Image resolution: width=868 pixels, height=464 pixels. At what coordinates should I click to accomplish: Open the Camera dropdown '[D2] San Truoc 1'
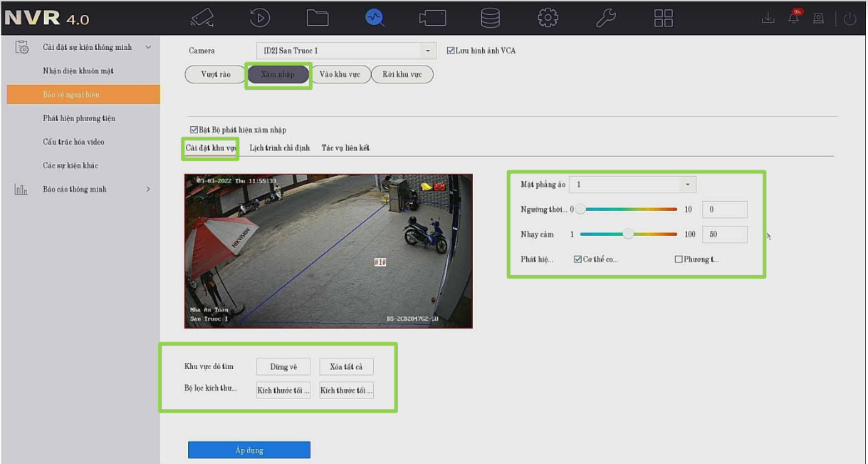point(346,51)
